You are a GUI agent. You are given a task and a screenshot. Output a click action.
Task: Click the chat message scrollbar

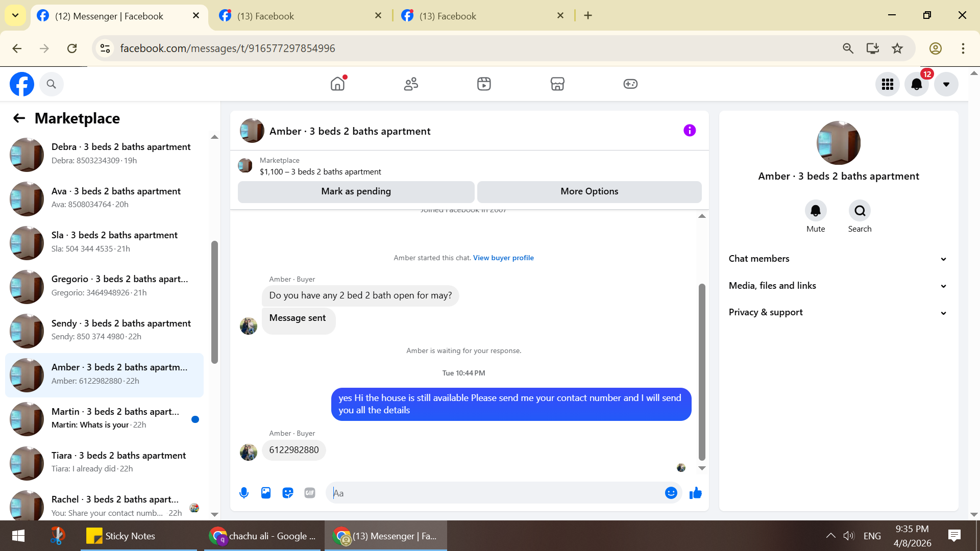(x=702, y=372)
